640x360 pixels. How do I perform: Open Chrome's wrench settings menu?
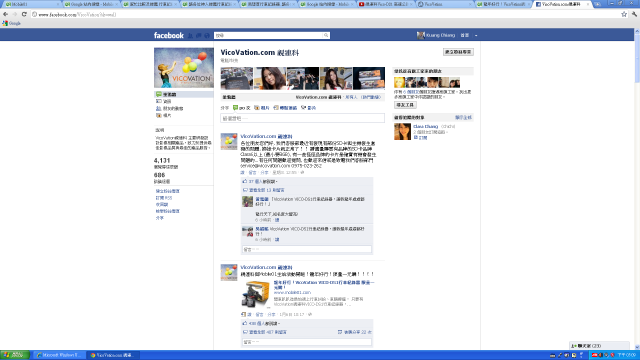[x=634, y=14]
